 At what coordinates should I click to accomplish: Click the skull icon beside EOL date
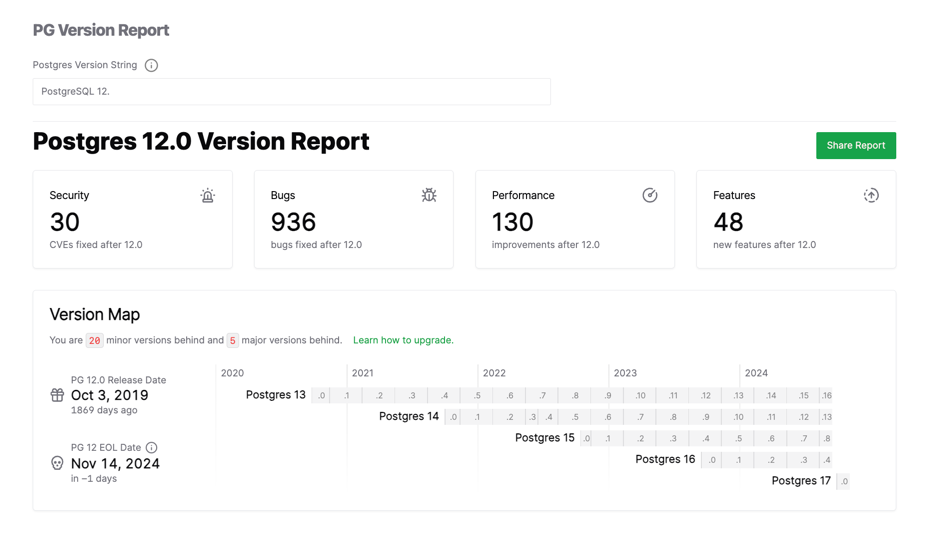57,463
